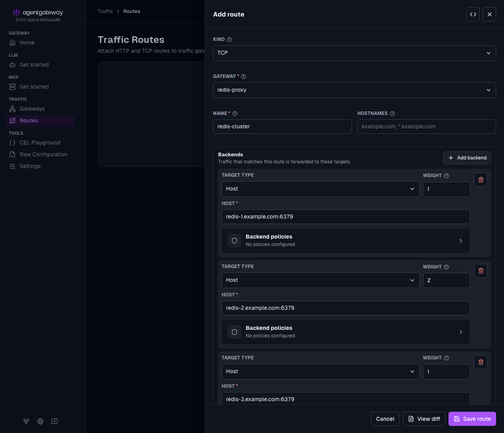
Task: Click the Save route button
Action: pyautogui.click(x=472, y=419)
